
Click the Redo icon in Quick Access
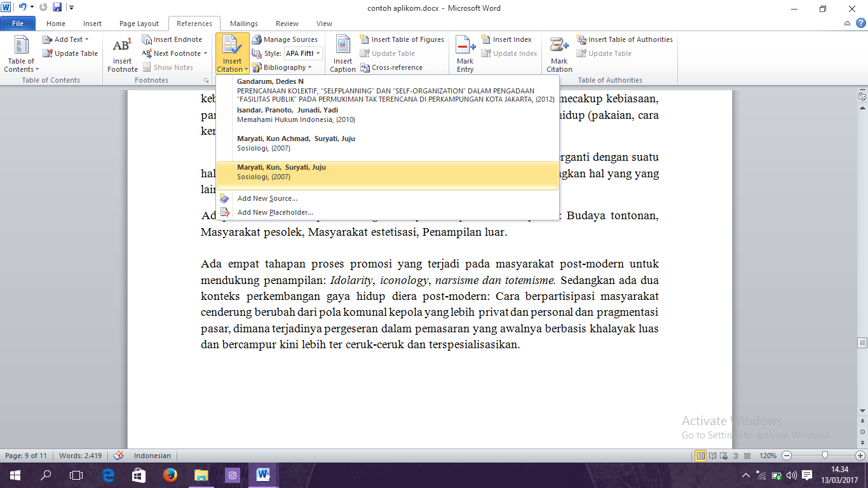click(43, 8)
